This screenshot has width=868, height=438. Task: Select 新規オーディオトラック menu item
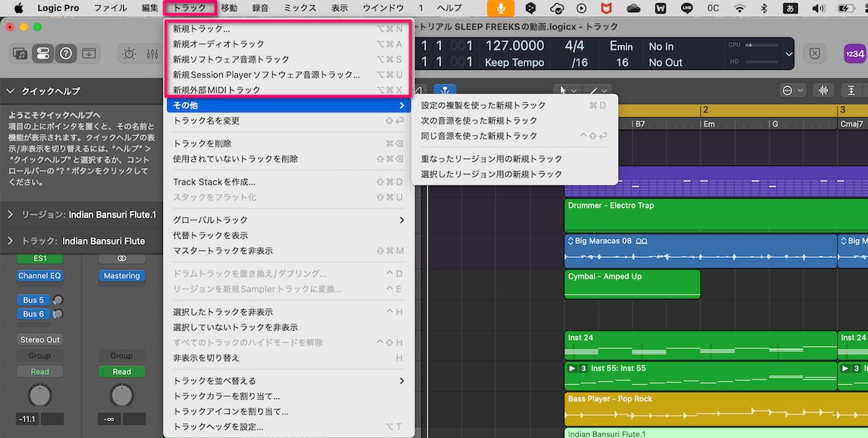point(289,44)
